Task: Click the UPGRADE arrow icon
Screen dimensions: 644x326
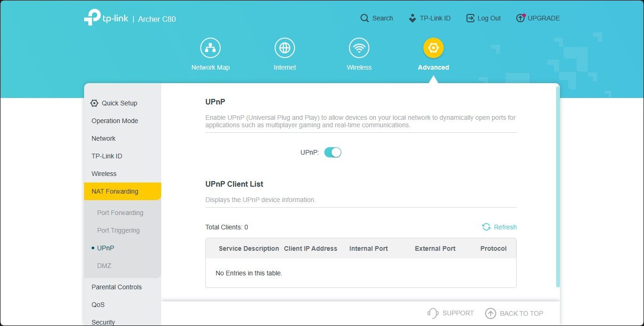Action: click(520, 18)
